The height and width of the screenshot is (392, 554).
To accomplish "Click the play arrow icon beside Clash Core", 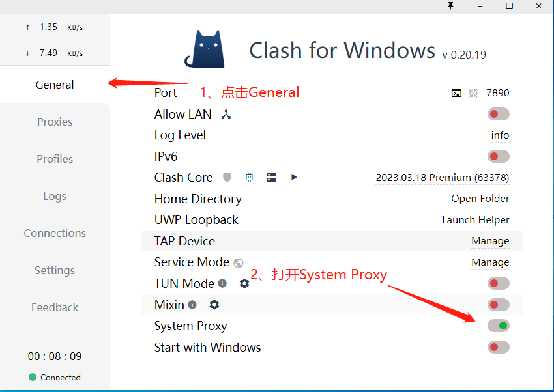I will (294, 177).
